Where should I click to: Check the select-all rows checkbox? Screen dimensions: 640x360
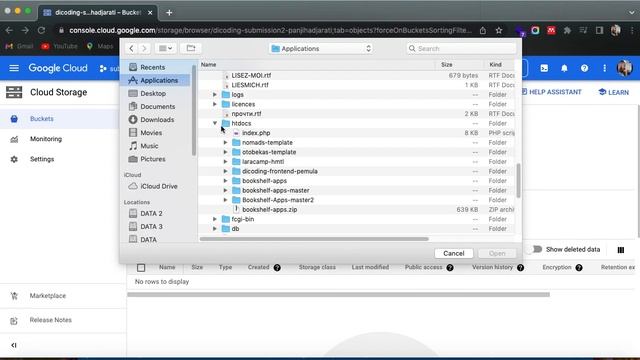click(x=141, y=268)
